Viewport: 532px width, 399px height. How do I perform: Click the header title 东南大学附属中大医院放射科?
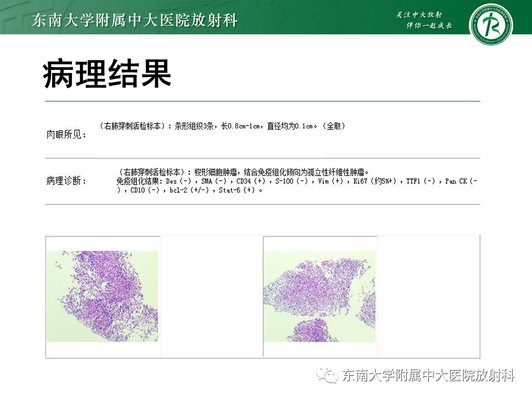(135, 20)
